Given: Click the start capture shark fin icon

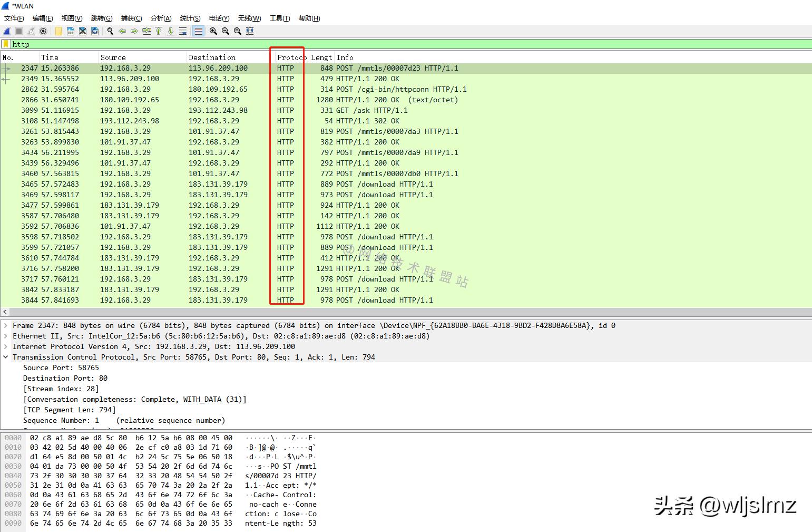Looking at the screenshot, I should (x=7, y=31).
